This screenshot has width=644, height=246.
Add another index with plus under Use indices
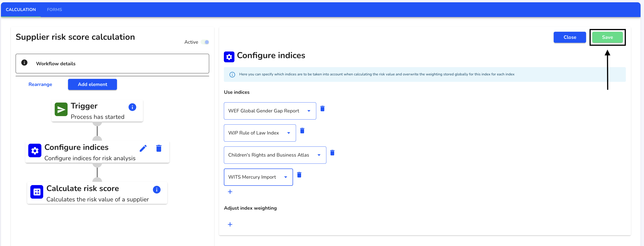coord(230,192)
